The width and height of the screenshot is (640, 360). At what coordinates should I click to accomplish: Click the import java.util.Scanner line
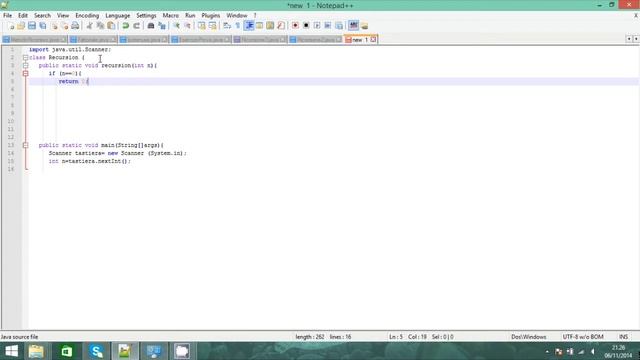click(x=70, y=49)
